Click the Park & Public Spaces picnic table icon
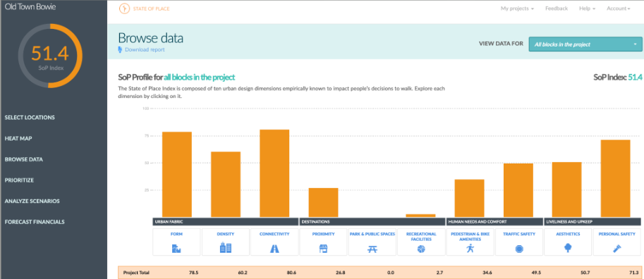Viewport: 644px width, 279px height. click(x=372, y=249)
